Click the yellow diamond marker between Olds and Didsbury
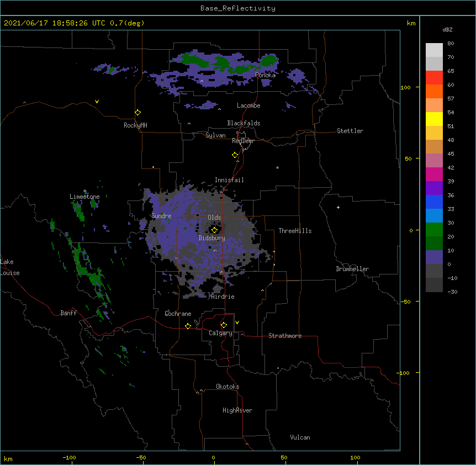Image resolution: width=476 pixels, height=465 pixels. point(214,230)
